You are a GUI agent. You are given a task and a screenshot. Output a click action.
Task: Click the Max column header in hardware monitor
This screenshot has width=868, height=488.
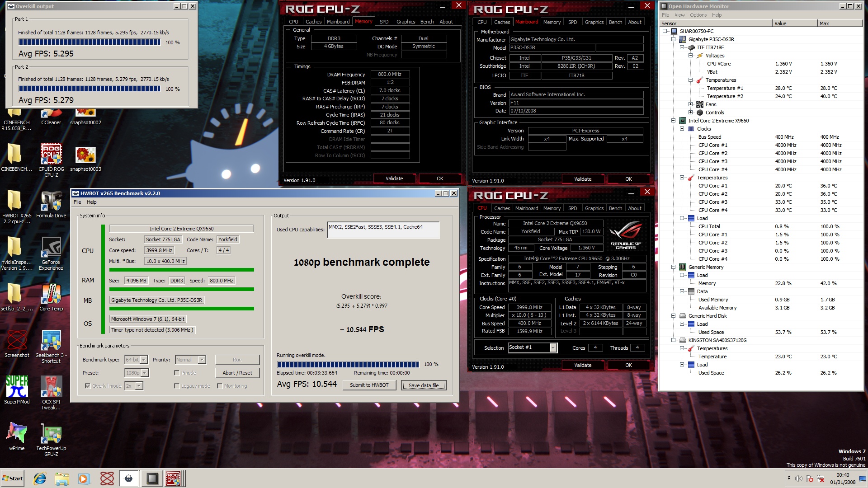point(840,23)
